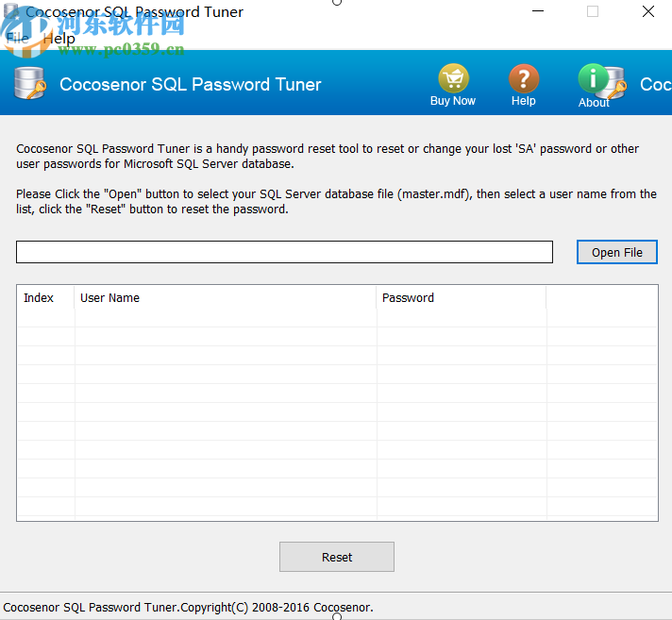The height and width of the screenshot is (620, 672).
Task: Click the Buy Now label text
Action: 453,101
